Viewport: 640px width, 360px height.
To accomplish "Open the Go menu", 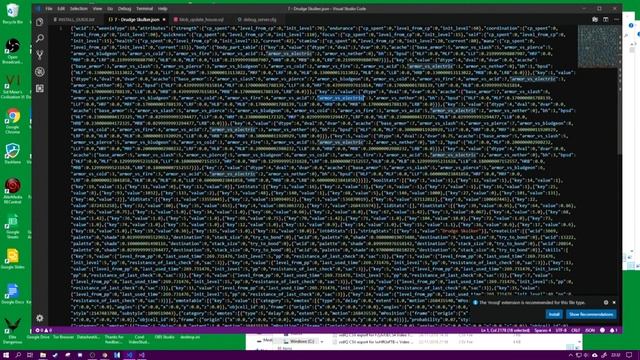I will point(110,9).
